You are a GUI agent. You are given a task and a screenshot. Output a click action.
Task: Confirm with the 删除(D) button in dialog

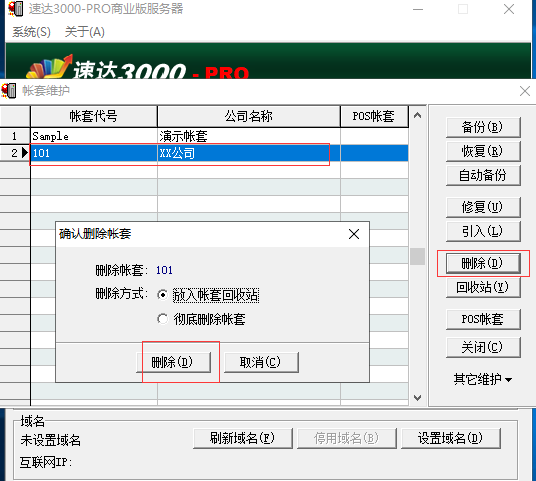[x=173, y=362]
